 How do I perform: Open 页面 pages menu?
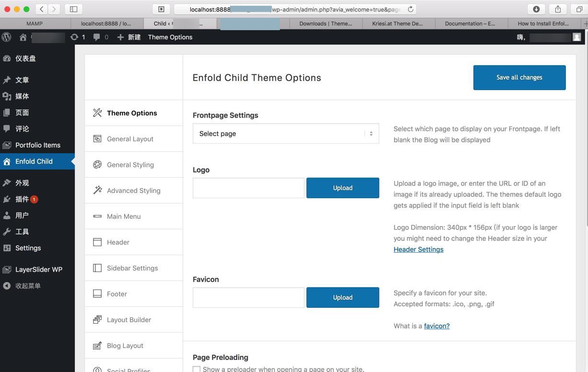tap(37, 113)
